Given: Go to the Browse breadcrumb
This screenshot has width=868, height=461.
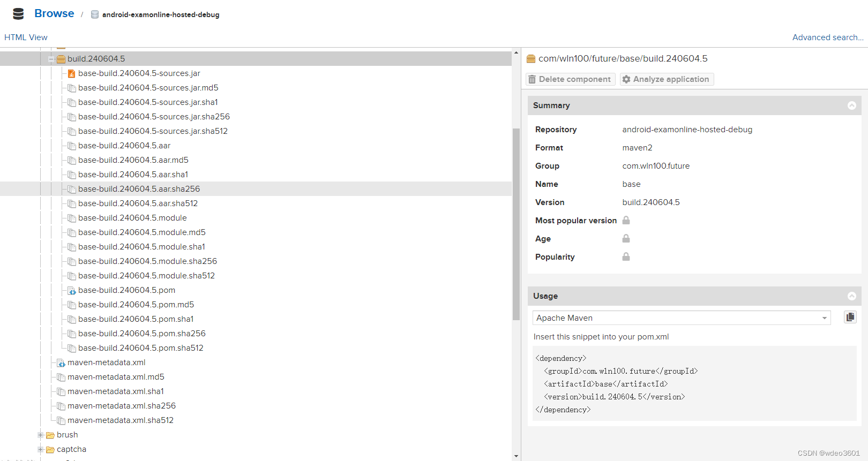Looking at the screenshot, I should tap(54, 13).
